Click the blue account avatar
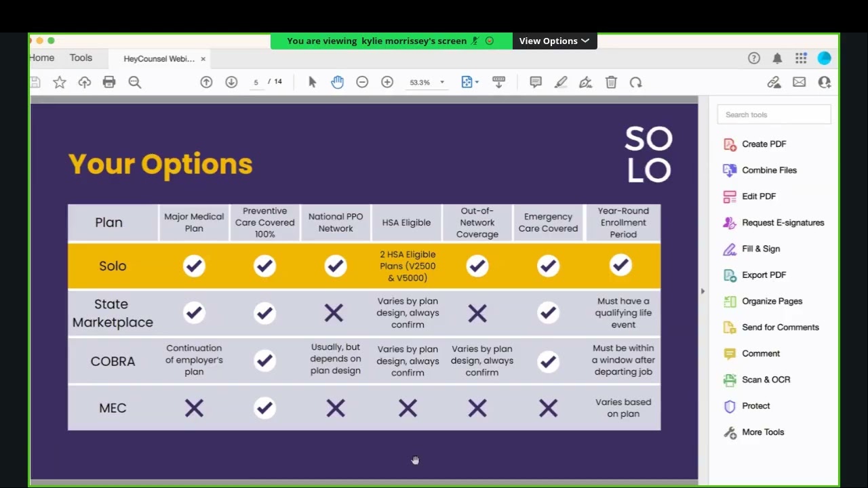868x488 pixels. (825, 58)
